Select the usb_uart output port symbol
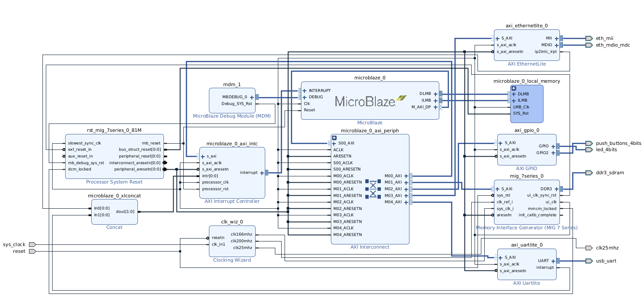Viewport: 644px width, 299px height. coord(589,261)
